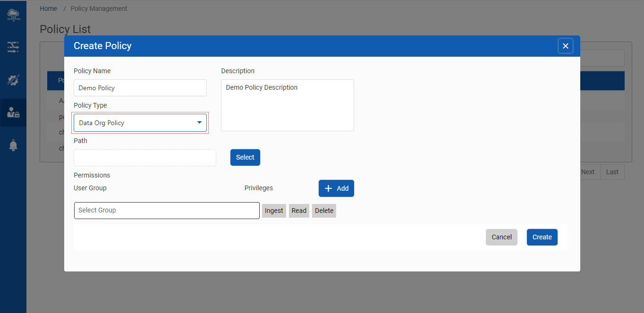The width and height of the screenshot is (644, 313).
Task: Go to Home in the breadcrumb
Action: [x=48, y=8]
